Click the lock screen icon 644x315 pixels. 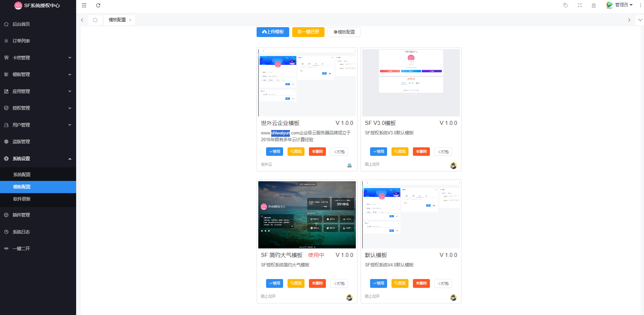coord(594,5)
